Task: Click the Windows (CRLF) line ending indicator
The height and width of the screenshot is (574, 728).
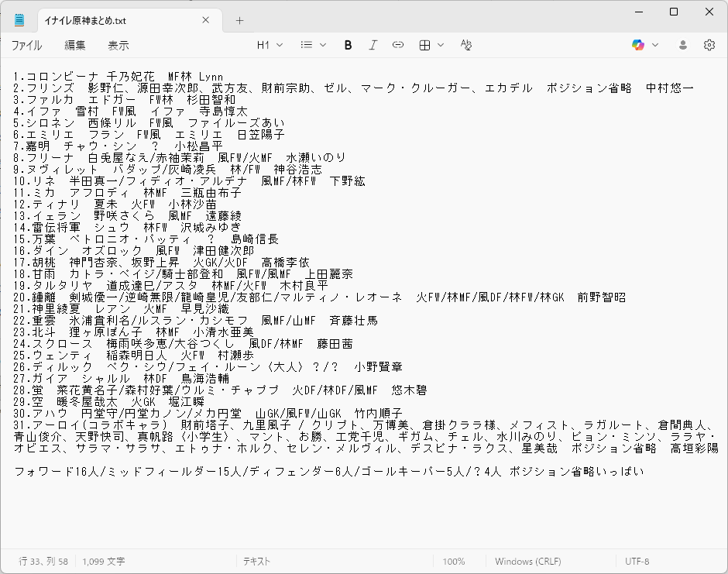Action: 528,562
